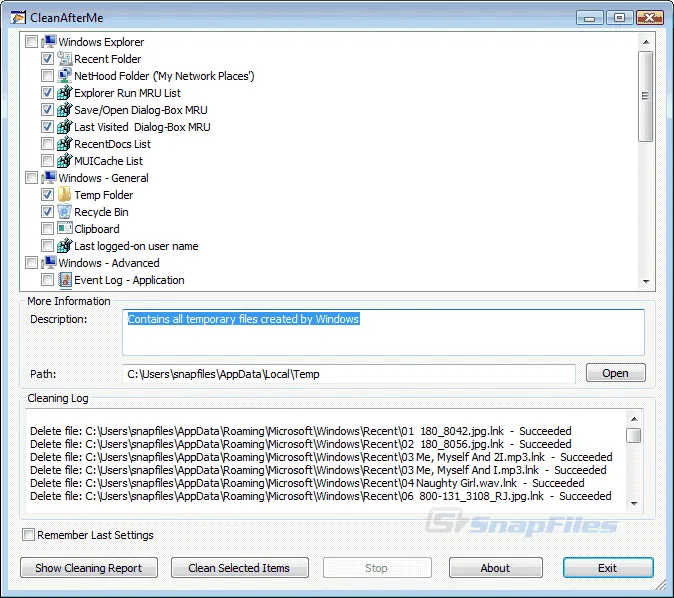Click the Windows Explorer category computer icon
The height and width of the screenshot is (598, 674).
[48, 42]
